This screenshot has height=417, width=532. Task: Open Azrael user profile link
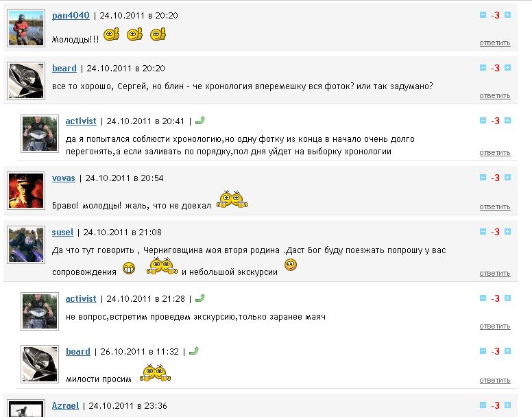coord(66,406)
